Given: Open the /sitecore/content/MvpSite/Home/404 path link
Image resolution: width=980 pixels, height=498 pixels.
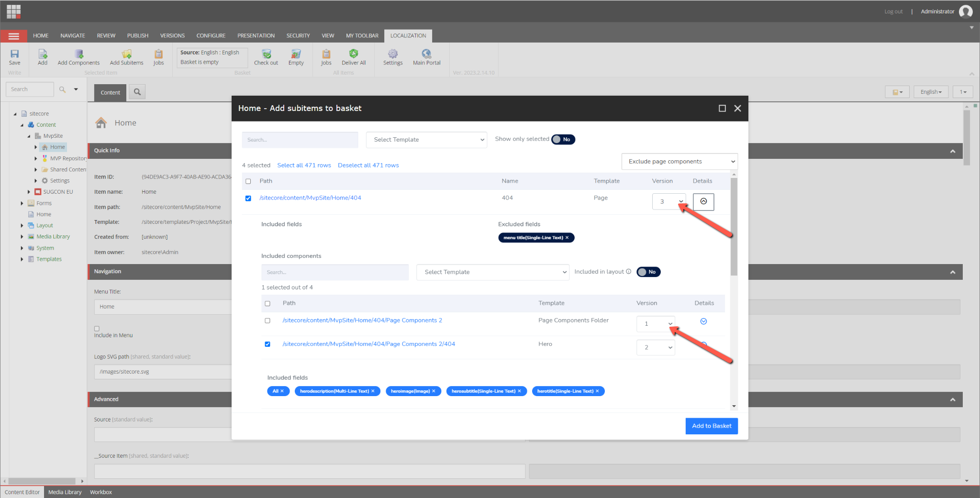Looking at the screenshot, I should coord(310,198).
